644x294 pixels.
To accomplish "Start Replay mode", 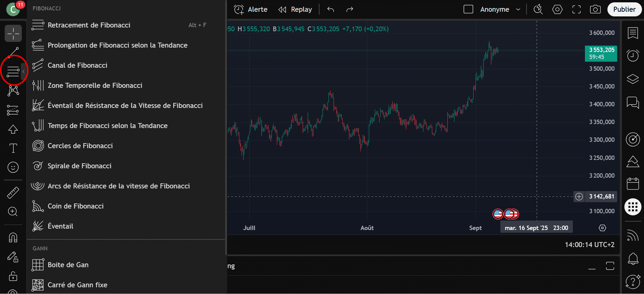I will click(x=295, y=9).
